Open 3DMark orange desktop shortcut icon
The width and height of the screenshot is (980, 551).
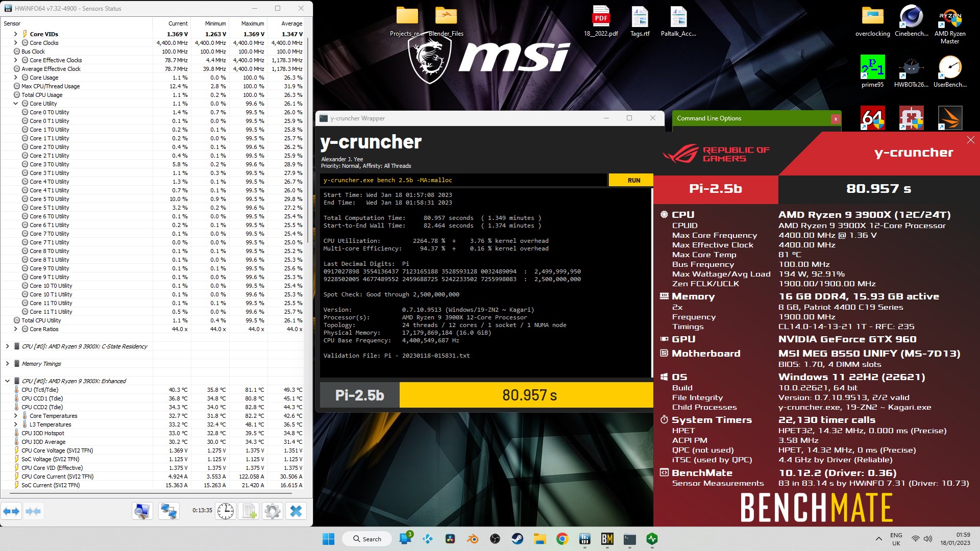(x=950, y=118)
